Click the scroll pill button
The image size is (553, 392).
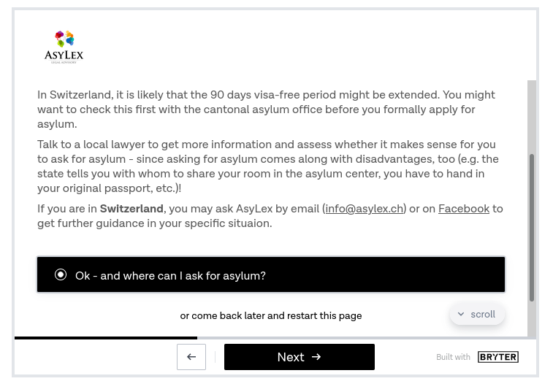477,314
